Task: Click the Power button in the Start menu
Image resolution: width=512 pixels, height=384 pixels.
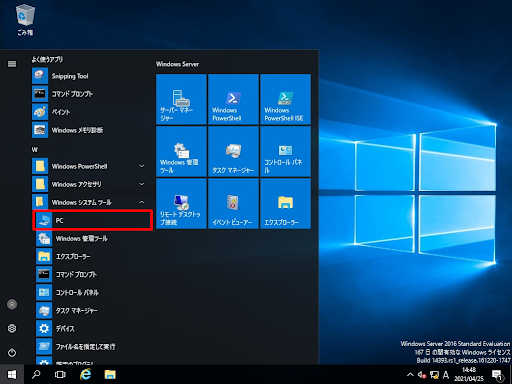Action: tap(12, 352)
